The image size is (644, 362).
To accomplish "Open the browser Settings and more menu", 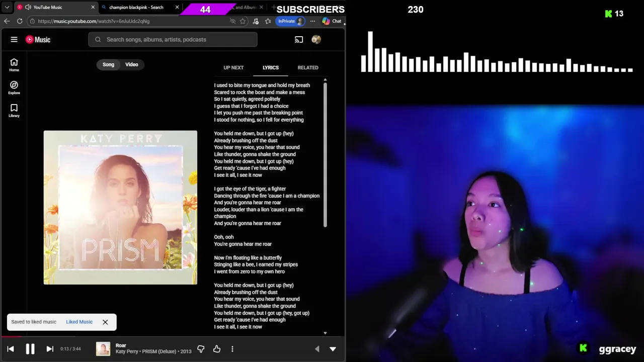I will pyautogui.click(x=312, y=21).
